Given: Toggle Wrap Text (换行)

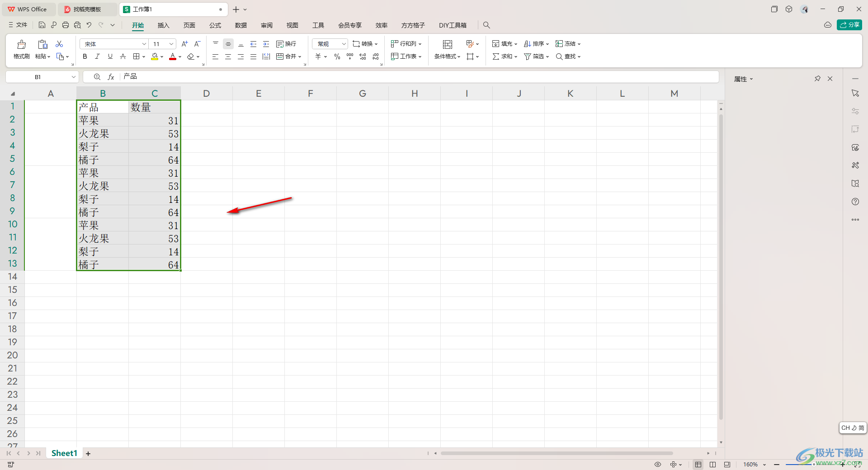Looking at the screenshot, I should tap(286, 44).
